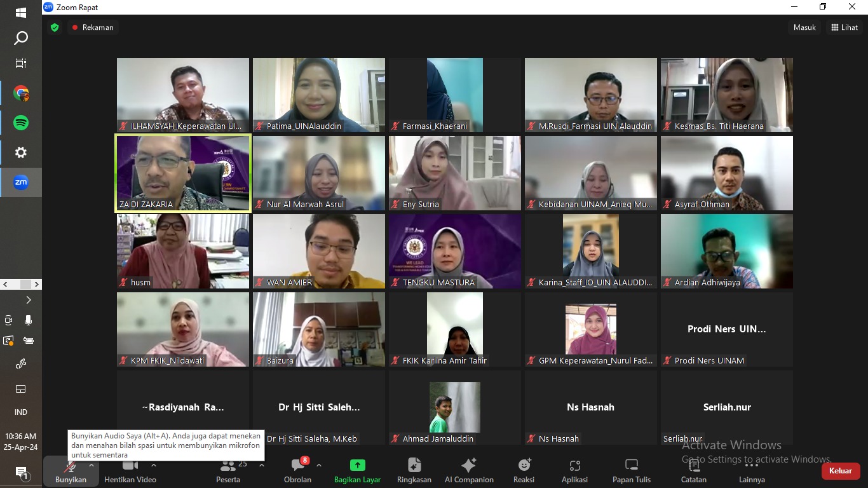
Task: Click the system tray microphone icon
Action: (x=29, y=320)
